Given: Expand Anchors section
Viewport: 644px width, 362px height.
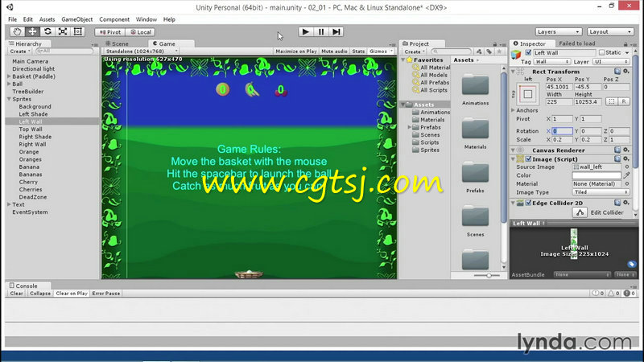Looking at the screenshot, I should [x=513, y=110].
